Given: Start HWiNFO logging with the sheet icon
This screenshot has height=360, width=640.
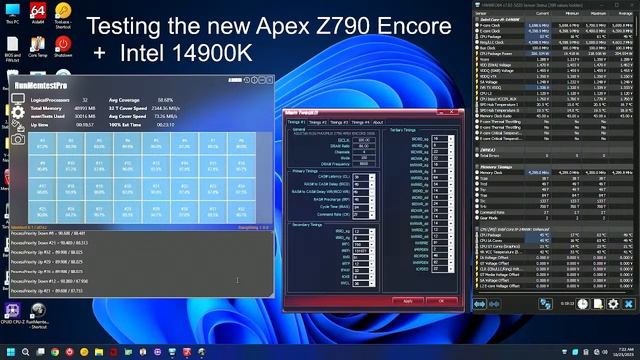Looking at the screenshot, I should point(598,304).
